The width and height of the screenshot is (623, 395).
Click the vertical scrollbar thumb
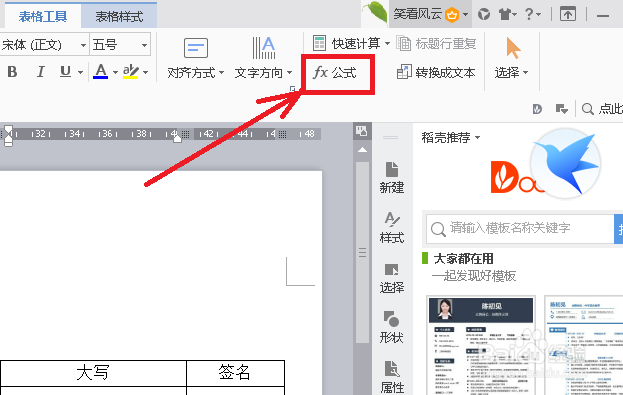click(x=362, y=252)
